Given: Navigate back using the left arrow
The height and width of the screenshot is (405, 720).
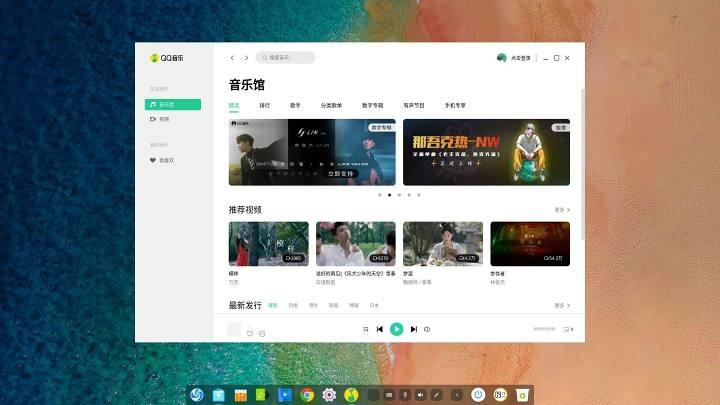Looking at the screenshot, I should click(233, 58).
